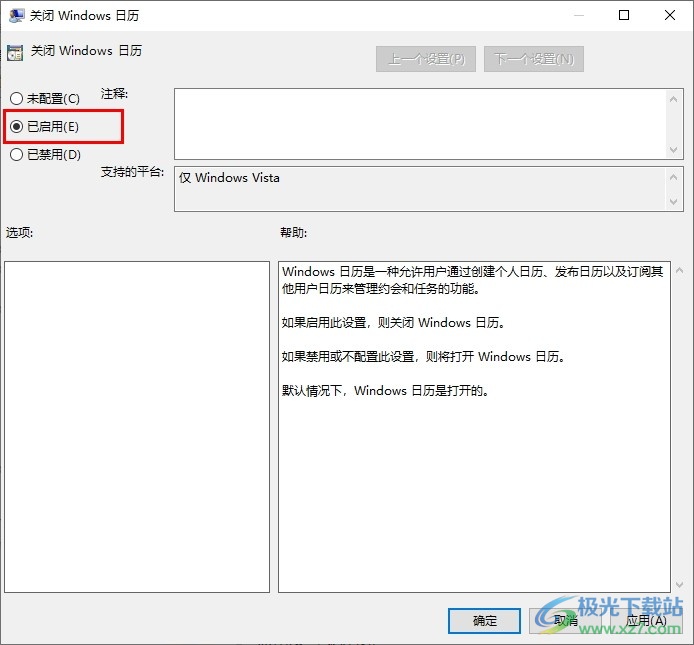Click the help text "如果启用此设置，则关闭 Windows 日历。"
This screenshot has height=645, width=694.
tap(393, 322)
